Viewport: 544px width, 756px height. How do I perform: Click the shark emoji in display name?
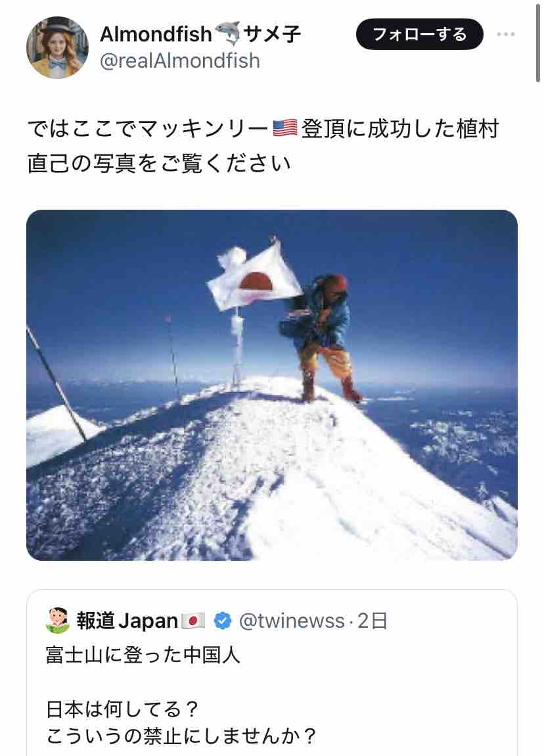[227, 34]
